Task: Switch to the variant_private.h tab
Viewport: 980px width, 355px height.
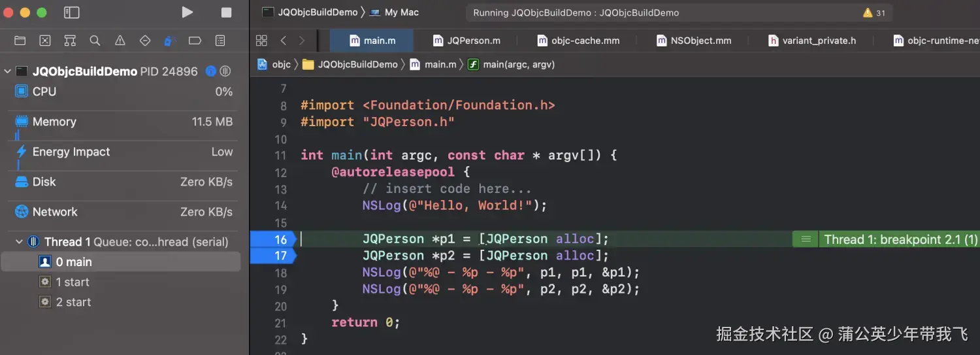Action: tap(811, 41)
